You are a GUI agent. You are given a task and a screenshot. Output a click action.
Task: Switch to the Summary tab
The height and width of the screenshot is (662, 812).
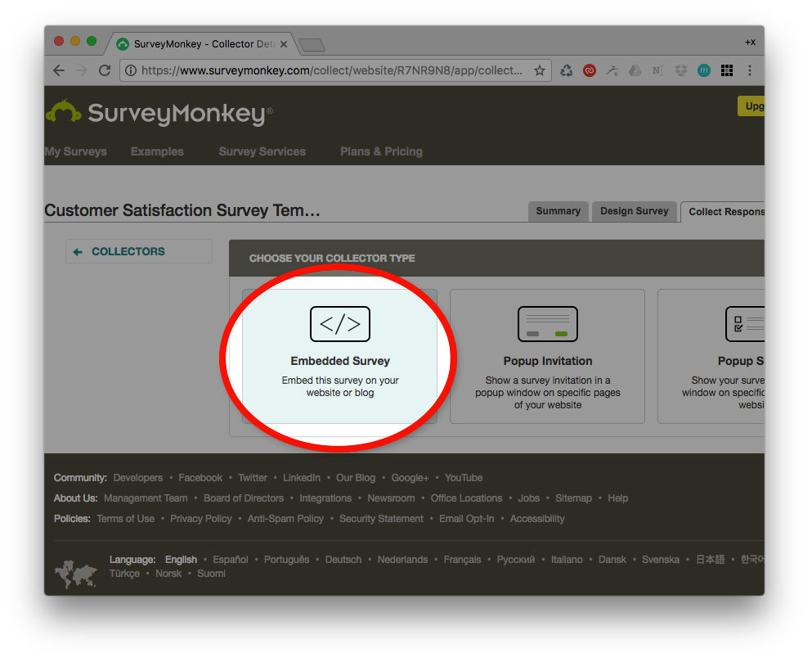(559, 211)
